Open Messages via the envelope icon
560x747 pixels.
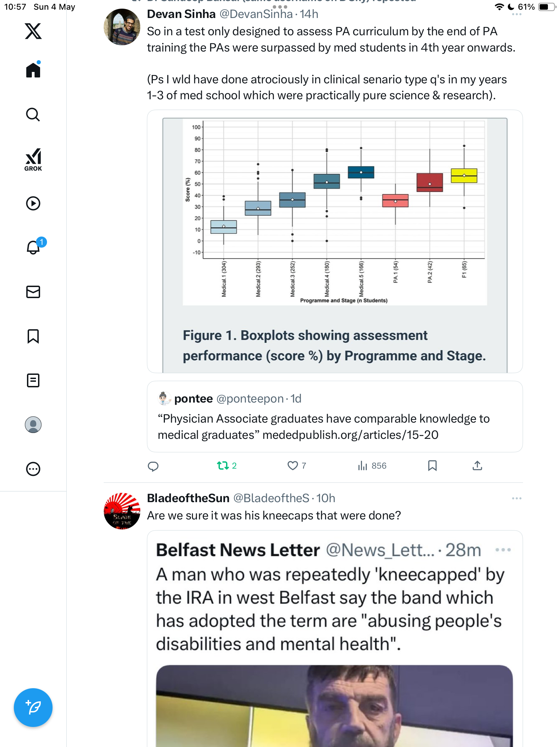coord(33,292)
